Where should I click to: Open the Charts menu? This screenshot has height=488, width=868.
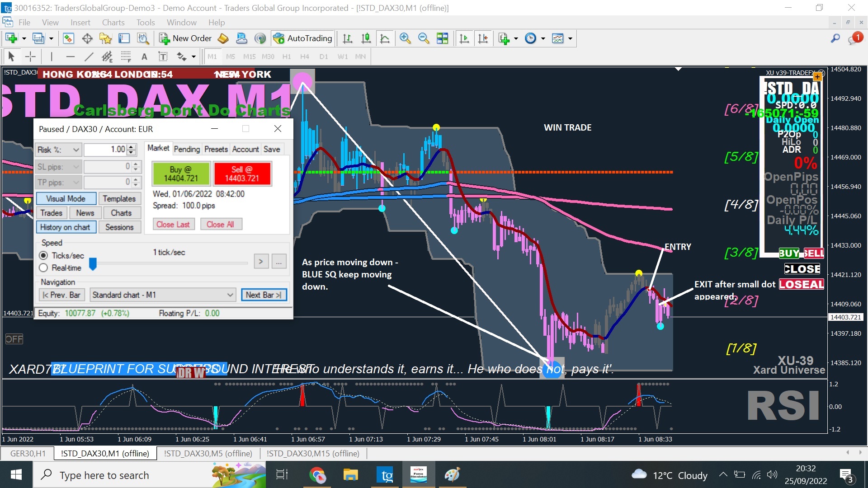[113, 23]
